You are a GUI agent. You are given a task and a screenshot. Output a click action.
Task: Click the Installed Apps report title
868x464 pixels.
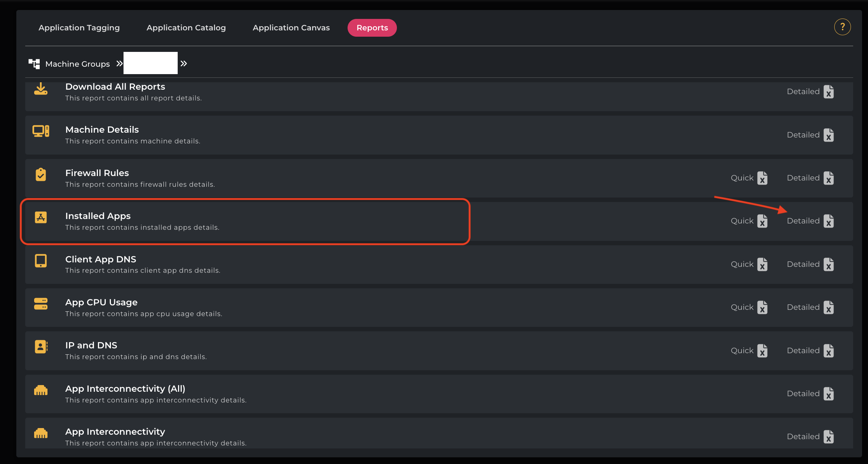[98, 216]
